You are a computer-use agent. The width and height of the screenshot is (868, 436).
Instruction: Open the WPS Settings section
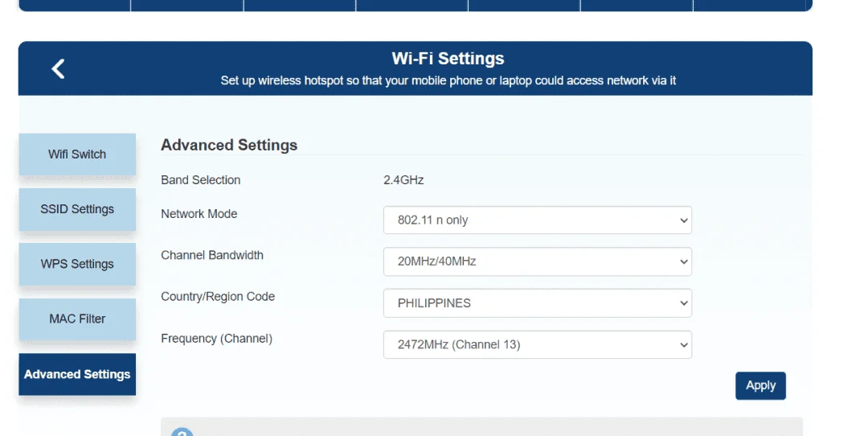(77, 265)
